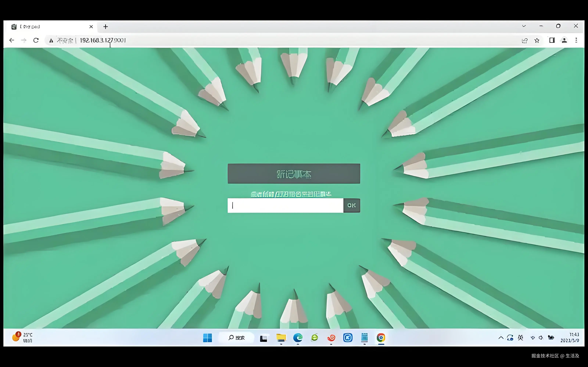Open a new tab with plus
The image size is (588, 367).
coord(105,27)
